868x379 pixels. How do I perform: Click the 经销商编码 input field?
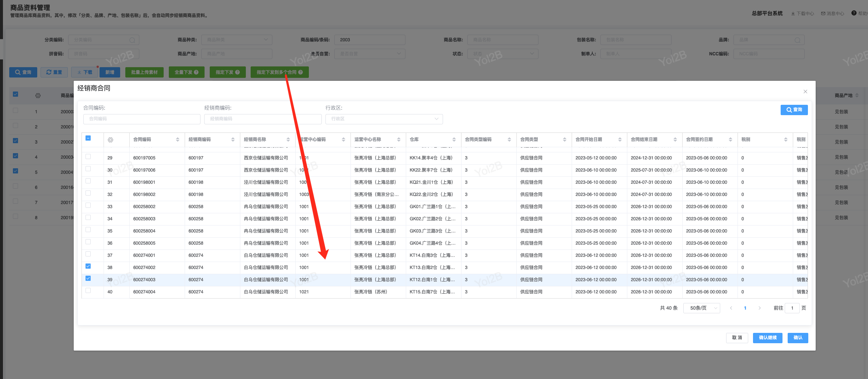(x=263, y=119)
